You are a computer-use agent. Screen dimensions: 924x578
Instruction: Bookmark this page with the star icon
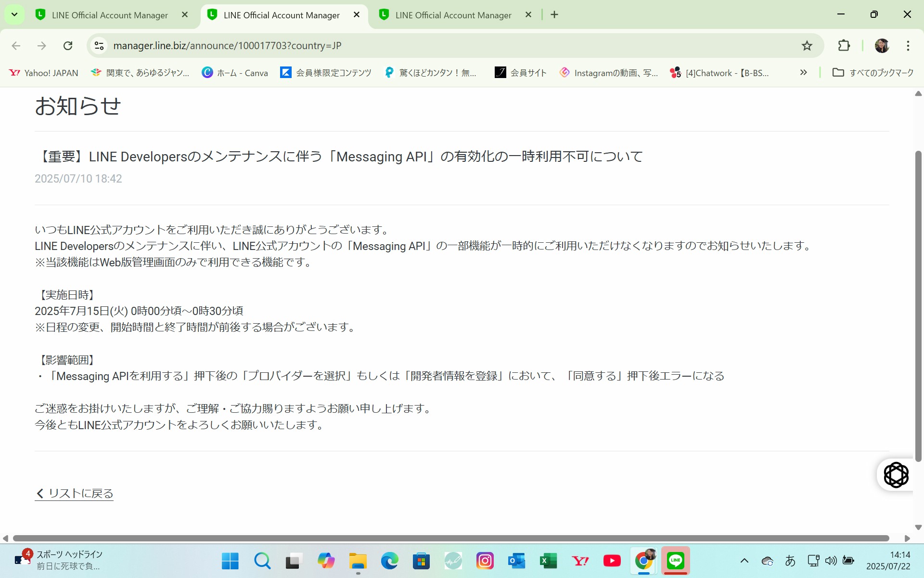pos(807,46)
